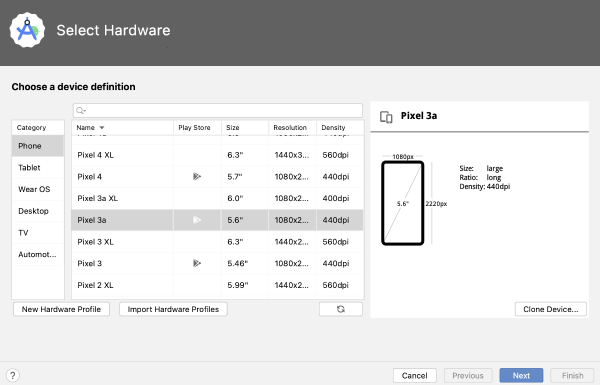This screenshot has width=600, height=385.
Task: Select the TV category
Action: click(38, 233)
